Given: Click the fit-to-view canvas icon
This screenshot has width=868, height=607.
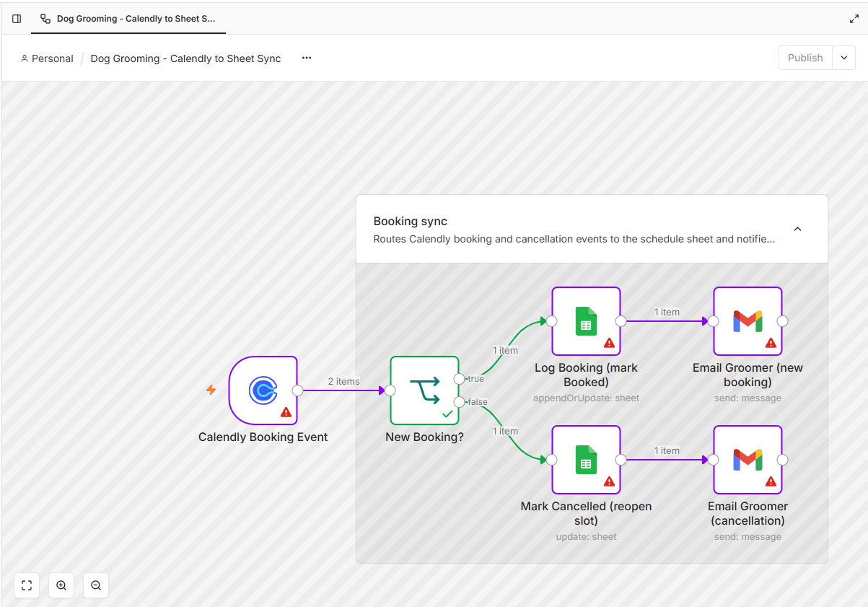Looking at the screenshot, I should 27,585.
